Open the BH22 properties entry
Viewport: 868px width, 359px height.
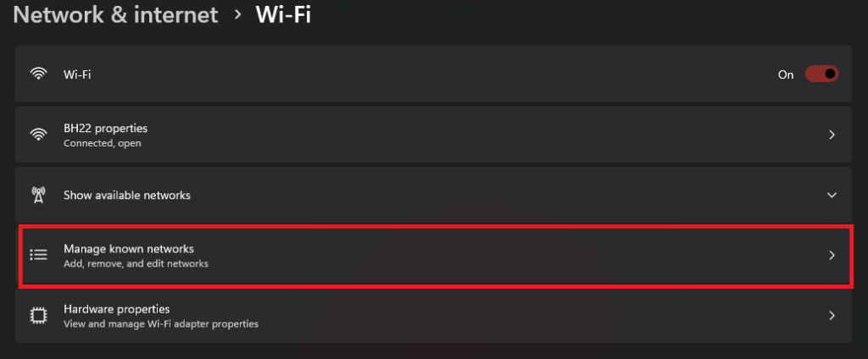point(106,129)
